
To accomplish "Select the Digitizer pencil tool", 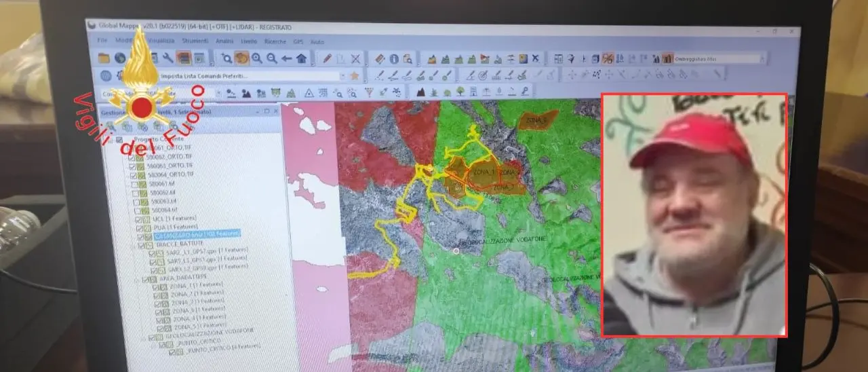I will (327, 58).
